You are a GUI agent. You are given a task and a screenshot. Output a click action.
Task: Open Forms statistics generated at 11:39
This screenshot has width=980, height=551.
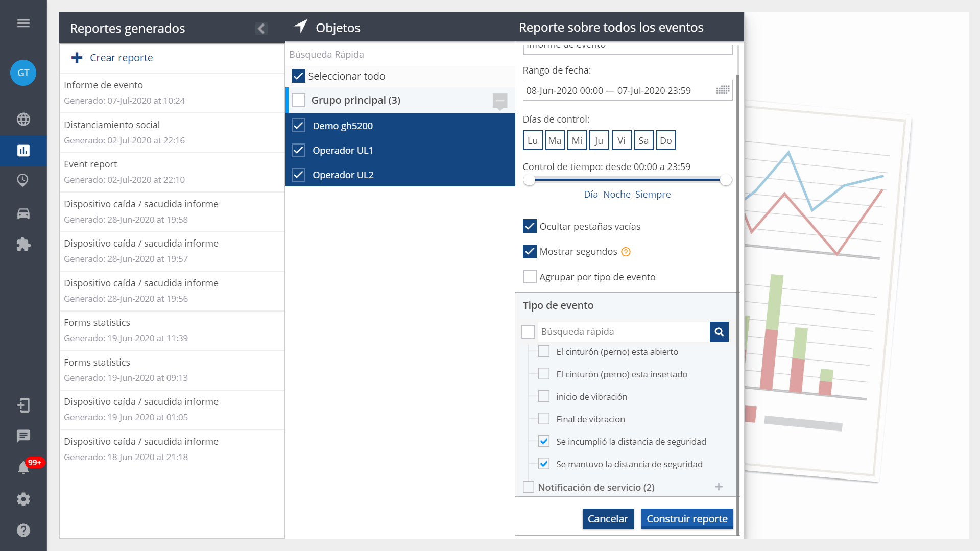[x=172, y=330]
